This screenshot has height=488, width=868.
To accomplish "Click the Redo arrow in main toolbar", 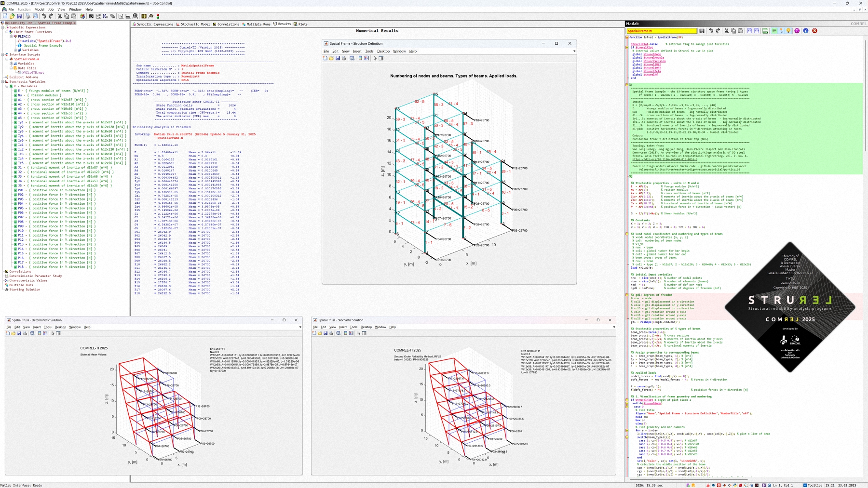I will (x=51, y=16).
